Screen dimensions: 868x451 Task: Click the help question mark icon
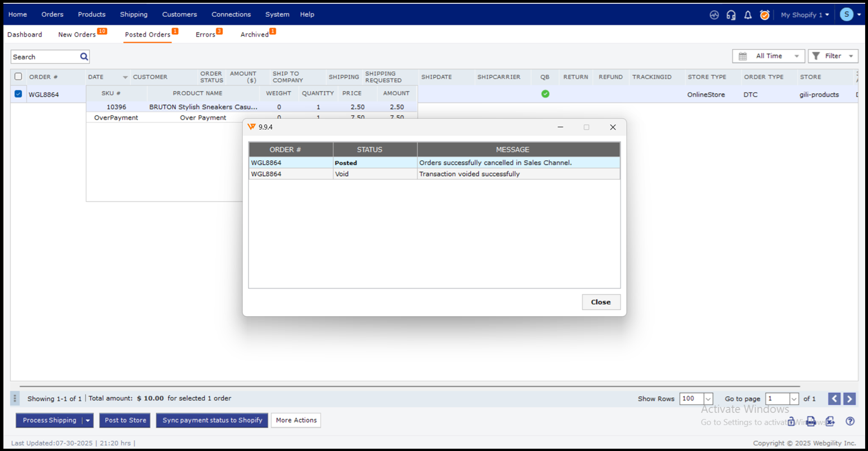pyautogui.click(x=850, y=421)
